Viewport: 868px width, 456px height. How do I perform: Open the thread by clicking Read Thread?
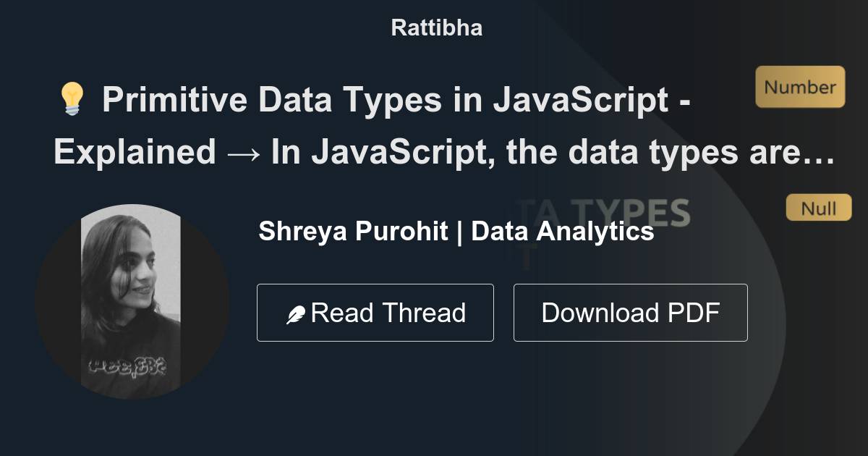[x=375, y=312]
